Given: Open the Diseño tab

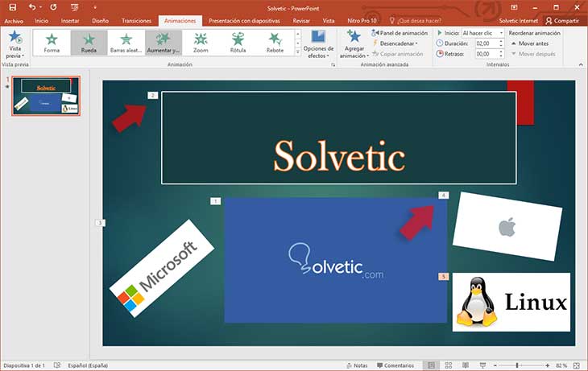Looking at the screenshot, I should (x=100, y=21).
